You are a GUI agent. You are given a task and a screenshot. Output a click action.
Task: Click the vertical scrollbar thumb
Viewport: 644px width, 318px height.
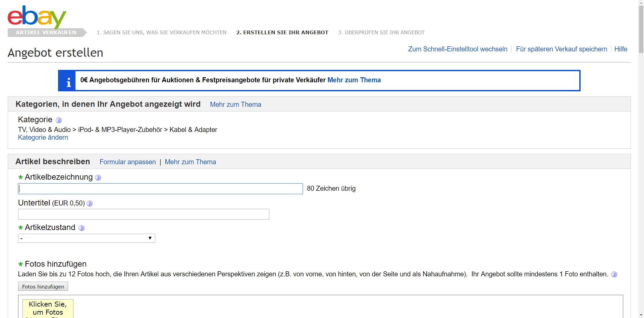click(641, 30)
